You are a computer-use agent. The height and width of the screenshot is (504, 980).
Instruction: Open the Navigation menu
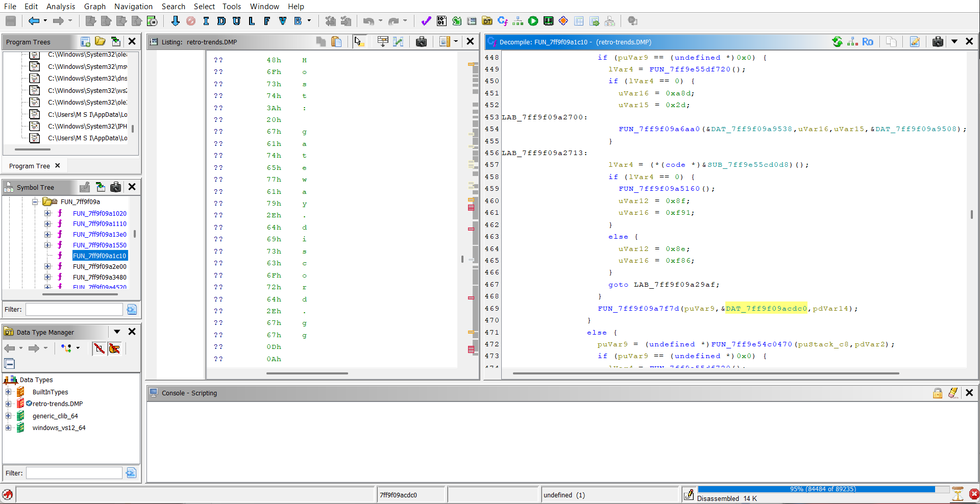point(133,6)
